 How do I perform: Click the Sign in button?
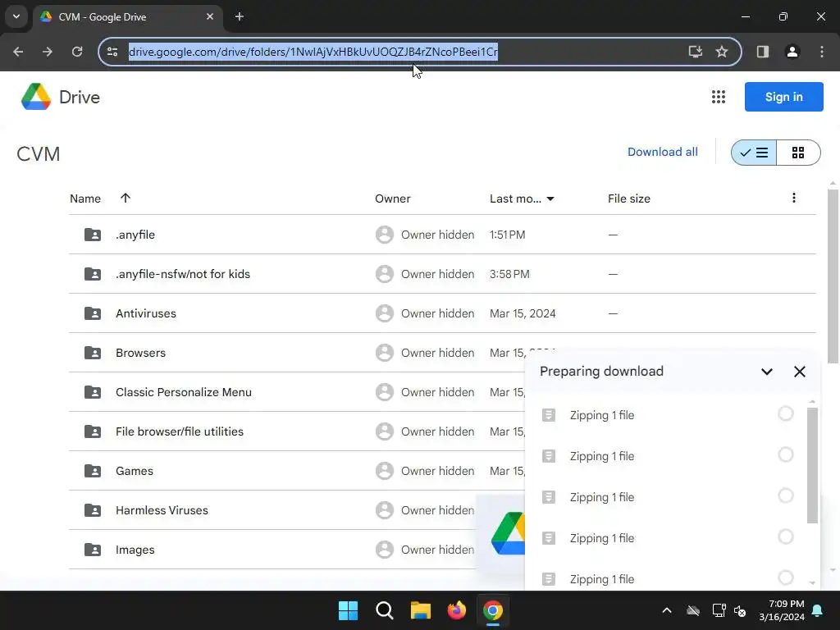click(x=783, y=97)
